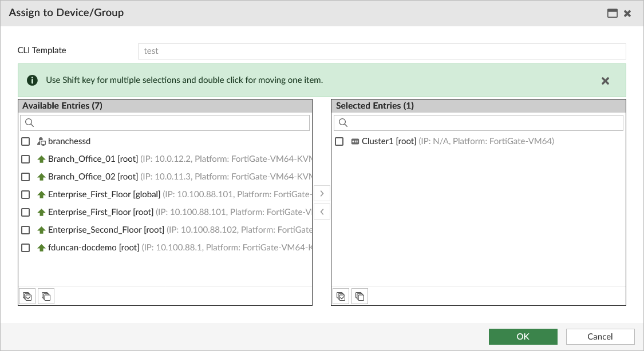Check the Enterprise_First_Floor [global] checkbox
The image size is (644, 351).
[x=26, y=194]
